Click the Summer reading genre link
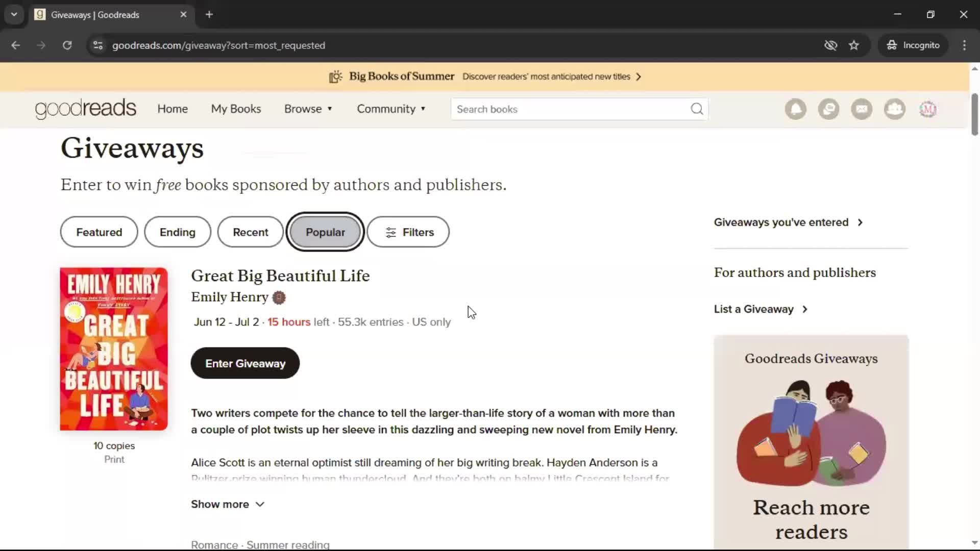 [288, 544]
